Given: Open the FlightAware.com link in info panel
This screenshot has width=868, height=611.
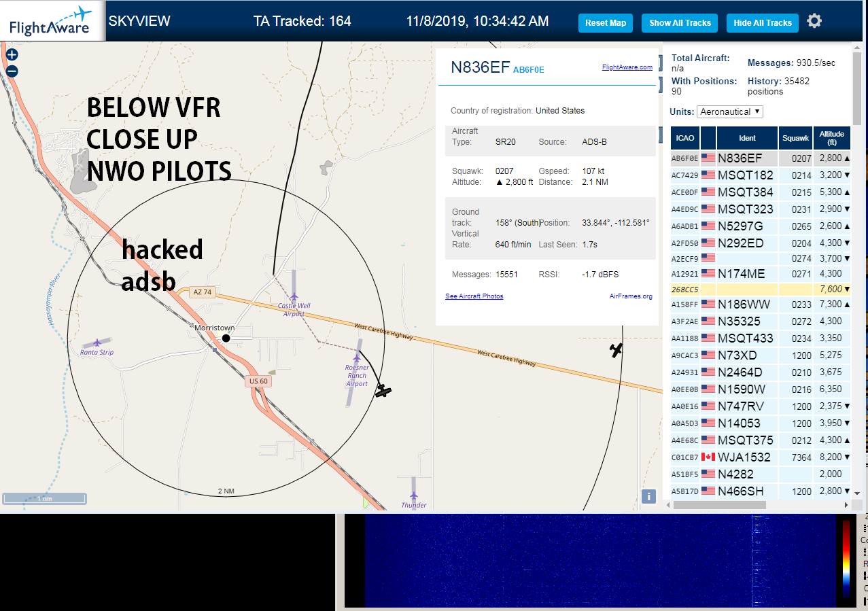Looking at the screenshot, I should (x=627, y=67).
